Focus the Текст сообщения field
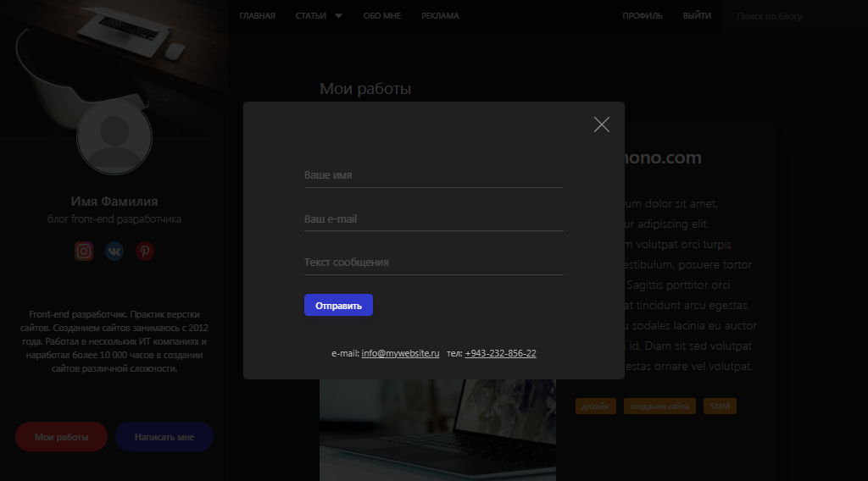The image size is (868, 481). [x=433, y=263]
